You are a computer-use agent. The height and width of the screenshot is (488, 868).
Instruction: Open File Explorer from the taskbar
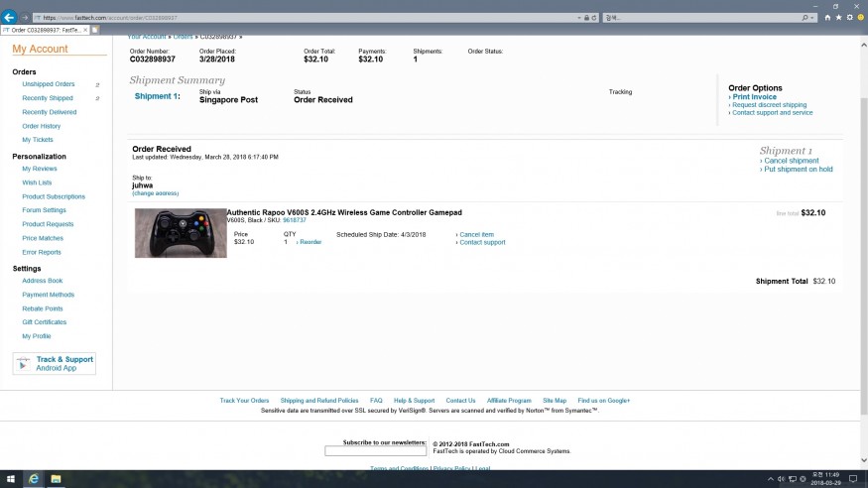coord(57,479)
